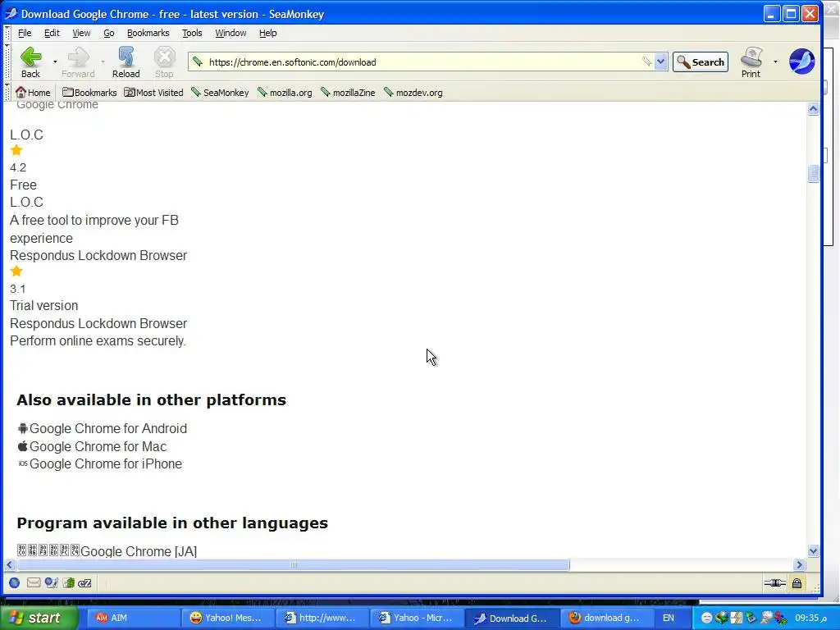This screenshot has height=630, width=840.
Task: Click the Stop loading button
Action: (164, 62)
